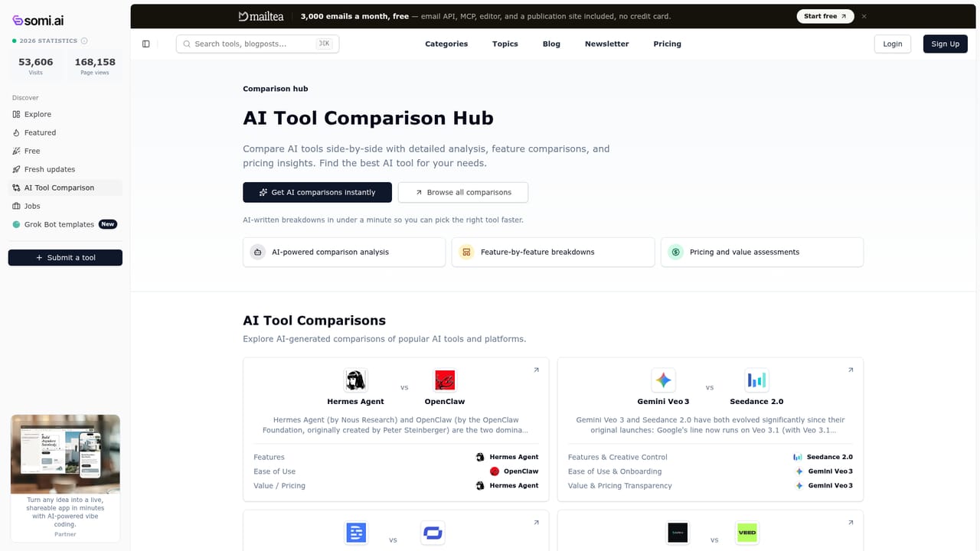Focus the Search tools, blogposts field

[x=257, y=44]
